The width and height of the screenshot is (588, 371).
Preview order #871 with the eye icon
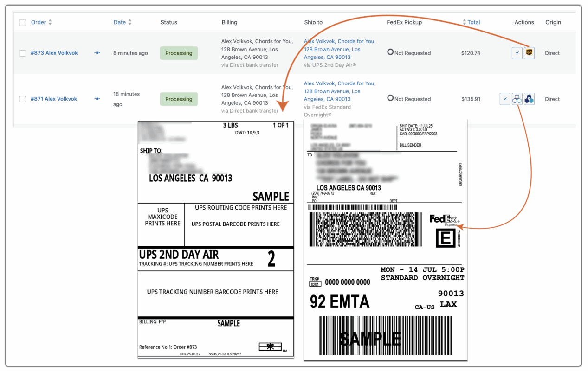pyautogui.click(x=97, y=99)
